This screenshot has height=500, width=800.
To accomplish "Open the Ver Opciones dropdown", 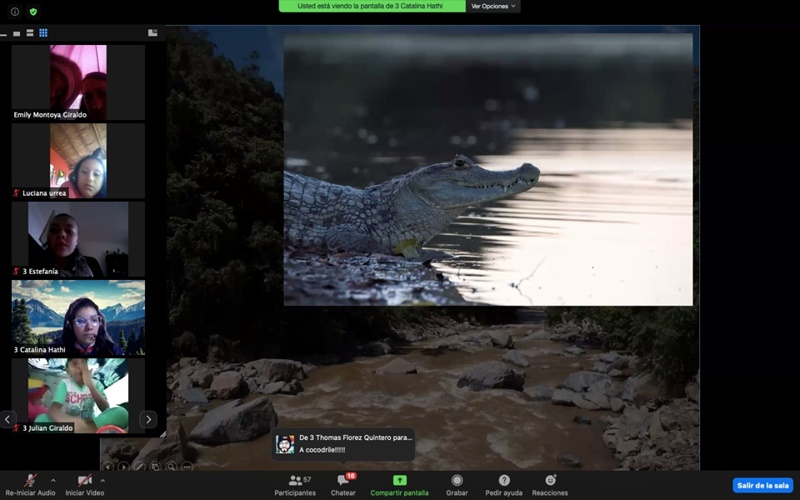I will (494, 6).
